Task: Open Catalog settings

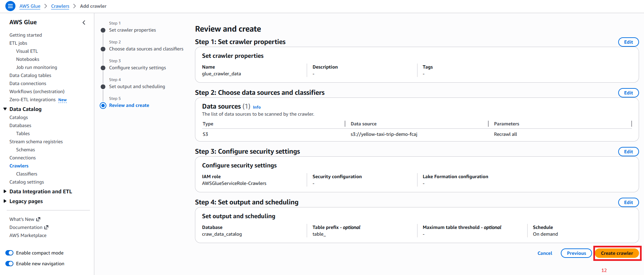Action: tap(27, 182)
